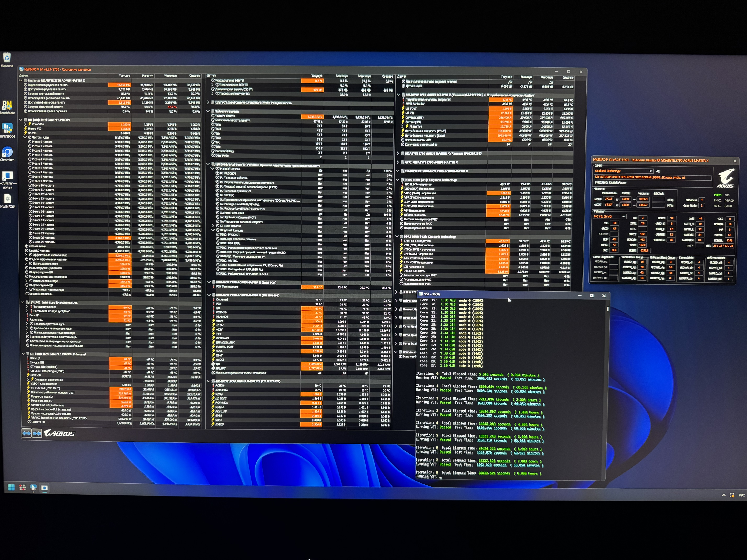Show hidden system tray icons chevron

click(724, 495)
